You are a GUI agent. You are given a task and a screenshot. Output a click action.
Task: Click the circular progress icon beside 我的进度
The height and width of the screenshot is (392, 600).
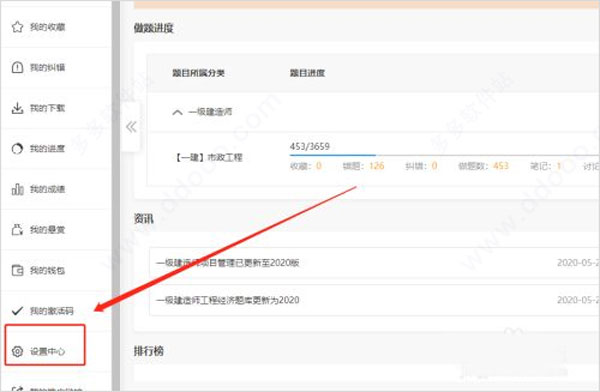[17, 149]
